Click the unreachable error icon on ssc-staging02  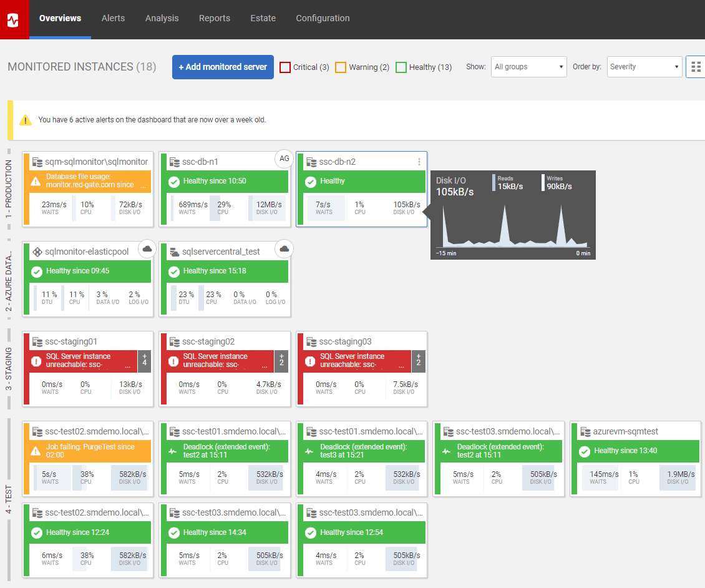173,360
